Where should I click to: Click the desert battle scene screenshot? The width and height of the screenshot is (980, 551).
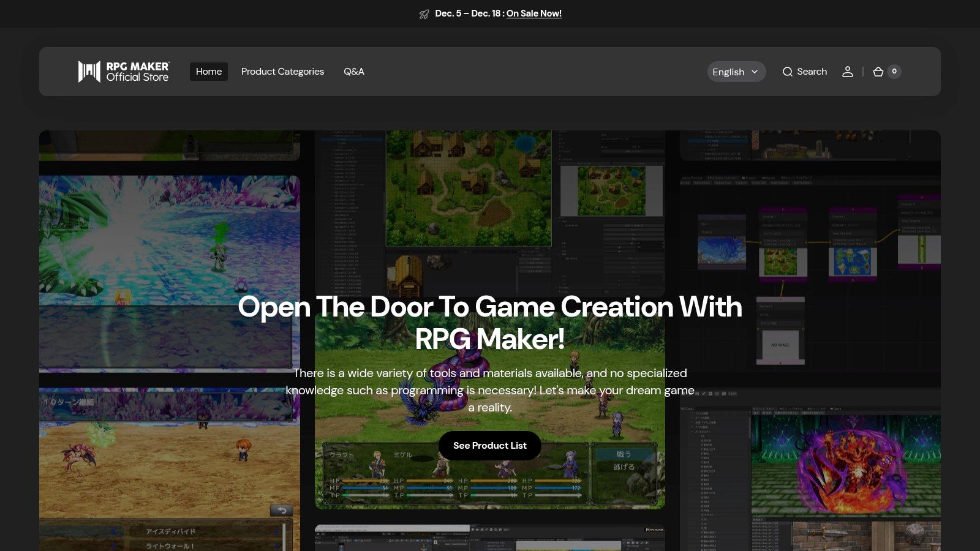pos(170,469)
